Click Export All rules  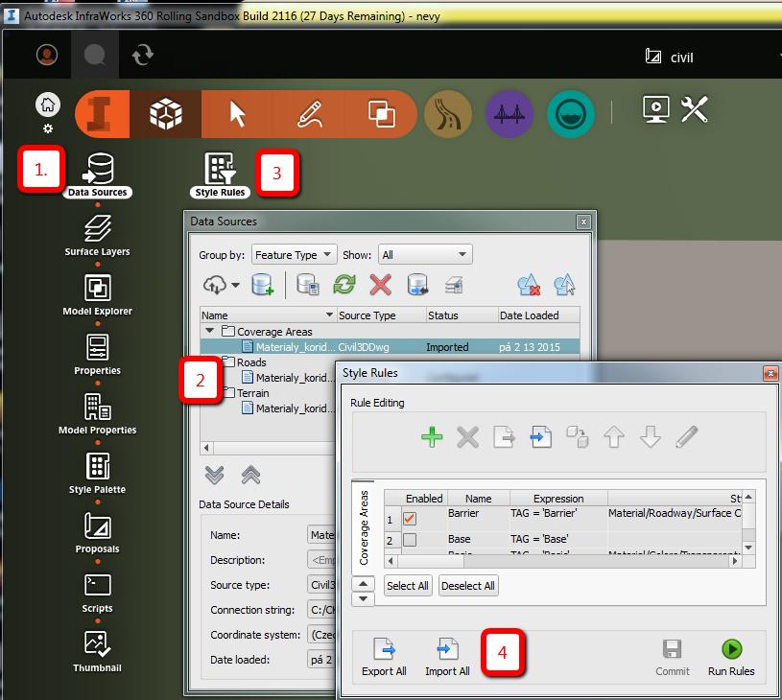tap(384, 657)
